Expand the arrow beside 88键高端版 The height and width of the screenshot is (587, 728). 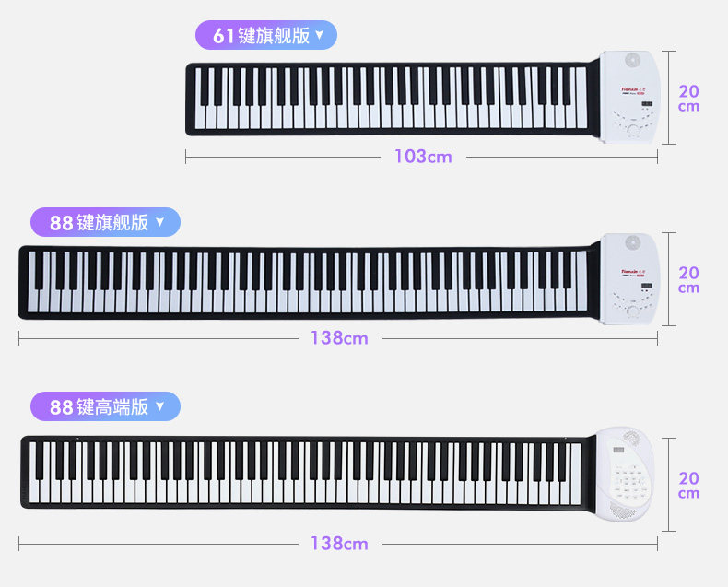(160, 406)
